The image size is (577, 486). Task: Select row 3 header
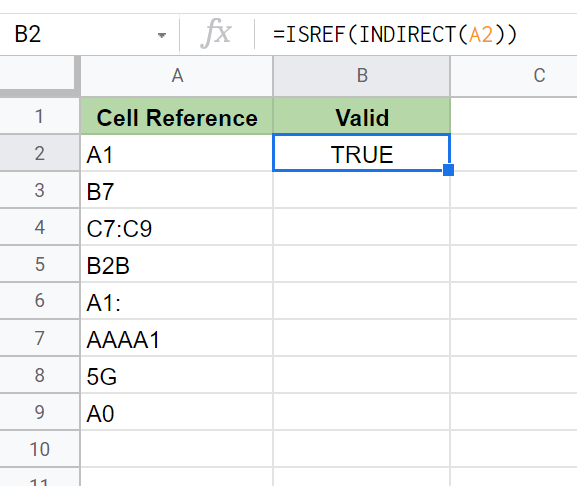coord(39,190)
